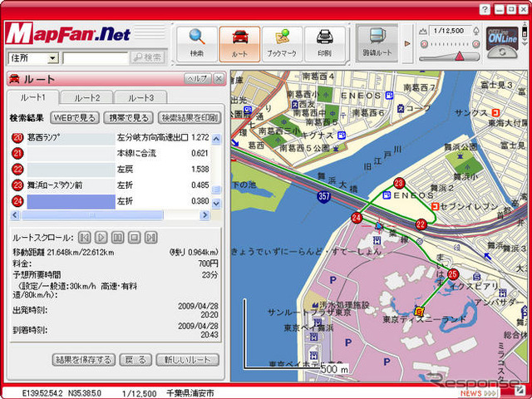Open the 住所 search type dropdown

[x=33, y=58]
